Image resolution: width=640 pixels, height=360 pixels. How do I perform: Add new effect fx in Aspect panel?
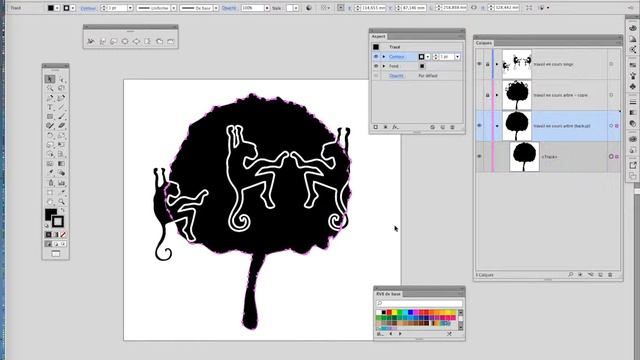395,127
